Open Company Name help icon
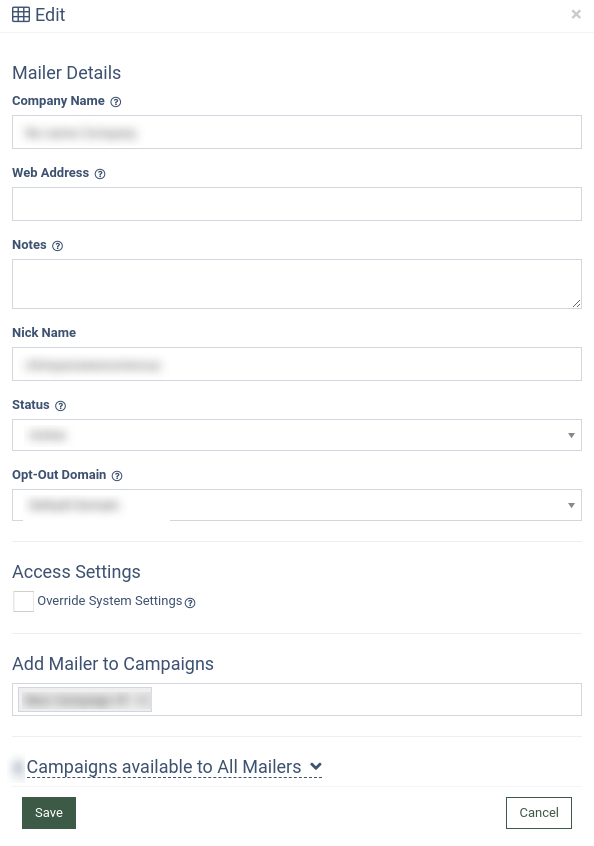 click(x=115, y=101)
